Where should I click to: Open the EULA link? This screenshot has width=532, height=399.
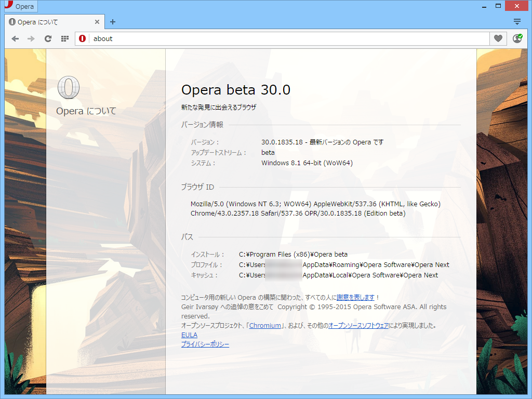tap(189, 335)
